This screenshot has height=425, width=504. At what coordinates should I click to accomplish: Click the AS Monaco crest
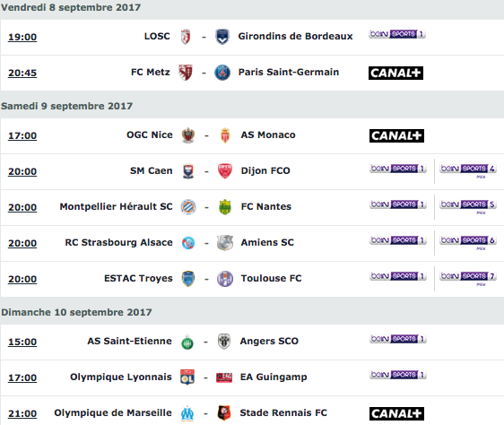pos(225,135)
